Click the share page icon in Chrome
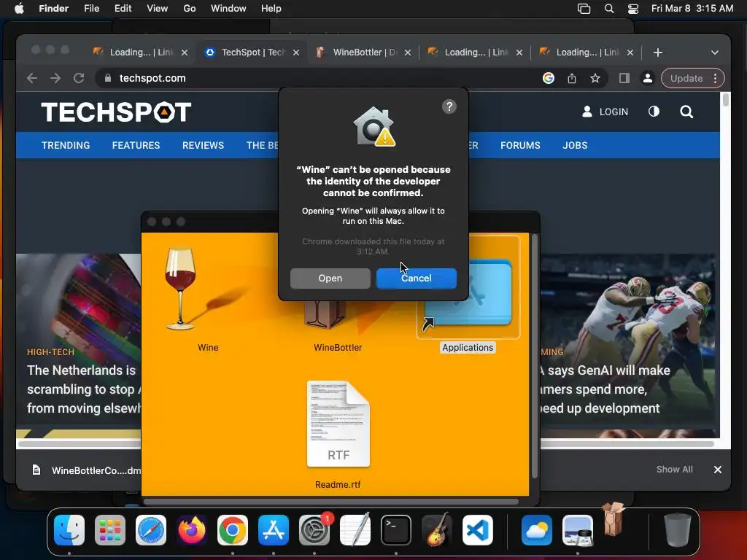Viewport: 747px width, 560px height. pos(572,78)
